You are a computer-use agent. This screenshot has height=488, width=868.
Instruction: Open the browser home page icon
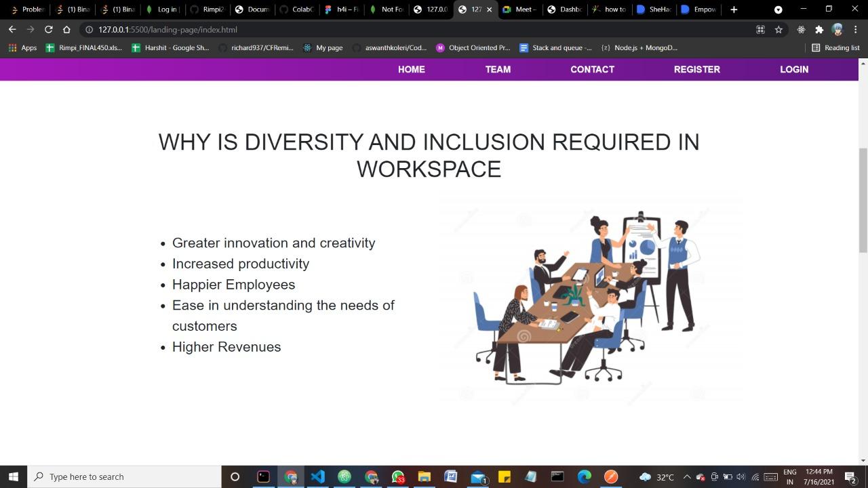(66, 29)
